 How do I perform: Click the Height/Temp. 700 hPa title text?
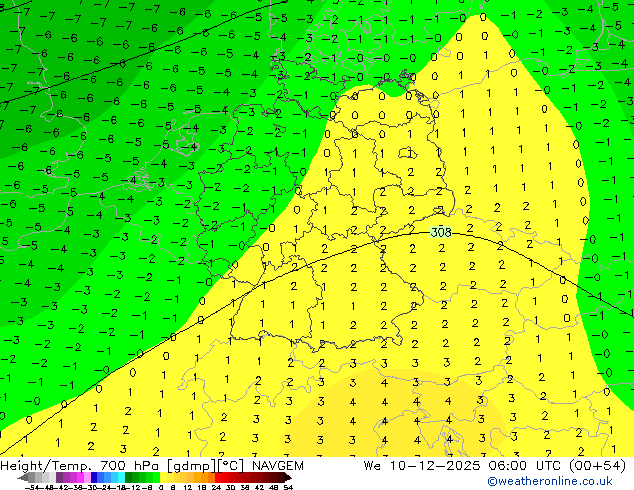(81, 466)
